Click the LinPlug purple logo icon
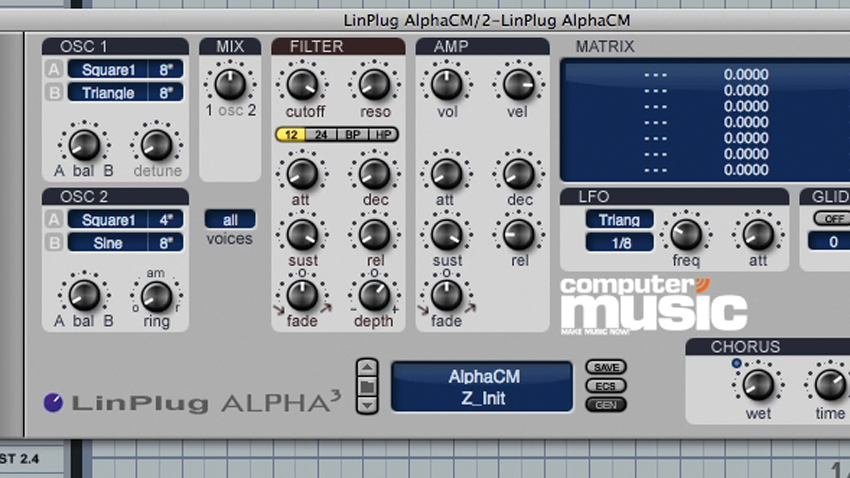 pyautogui.click(x=53, y=403)
